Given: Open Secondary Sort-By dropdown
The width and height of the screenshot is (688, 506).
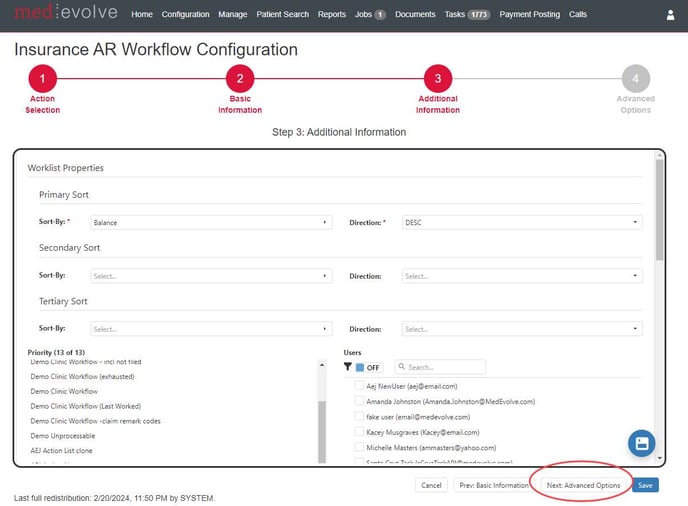Looking at the screenshot, I should (210, 276).
